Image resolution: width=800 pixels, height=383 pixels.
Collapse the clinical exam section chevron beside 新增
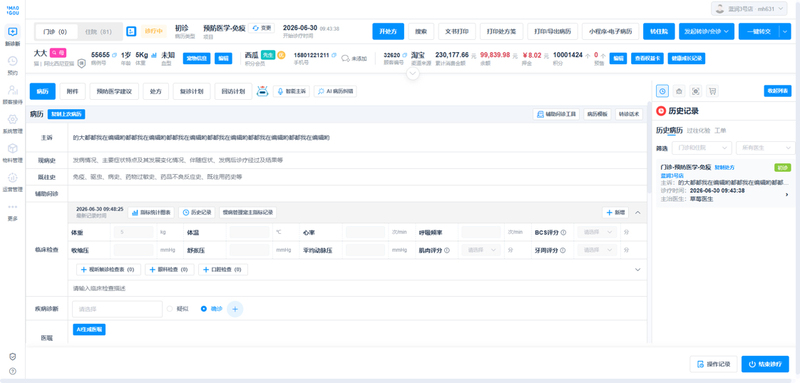coord(637,212)
